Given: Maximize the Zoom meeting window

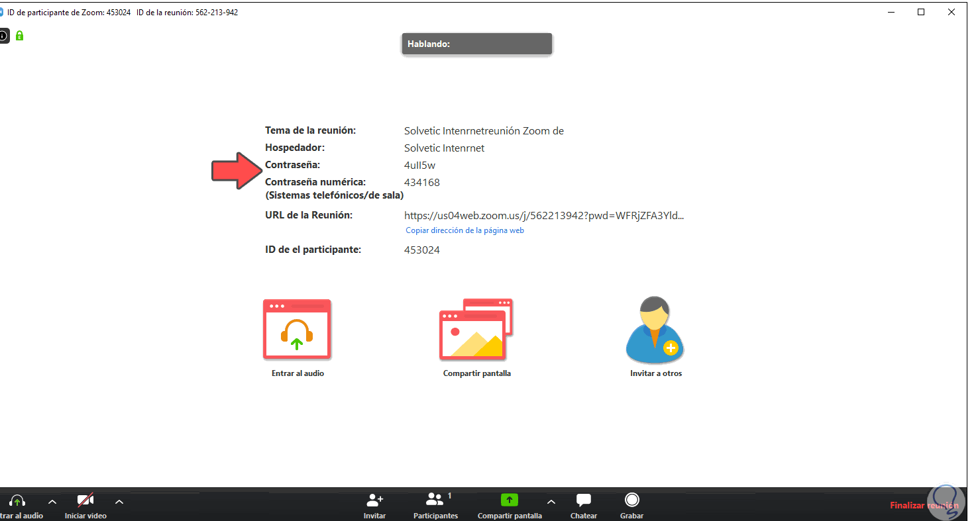Looking at the screenshot, I should click(x=921, y=12).
